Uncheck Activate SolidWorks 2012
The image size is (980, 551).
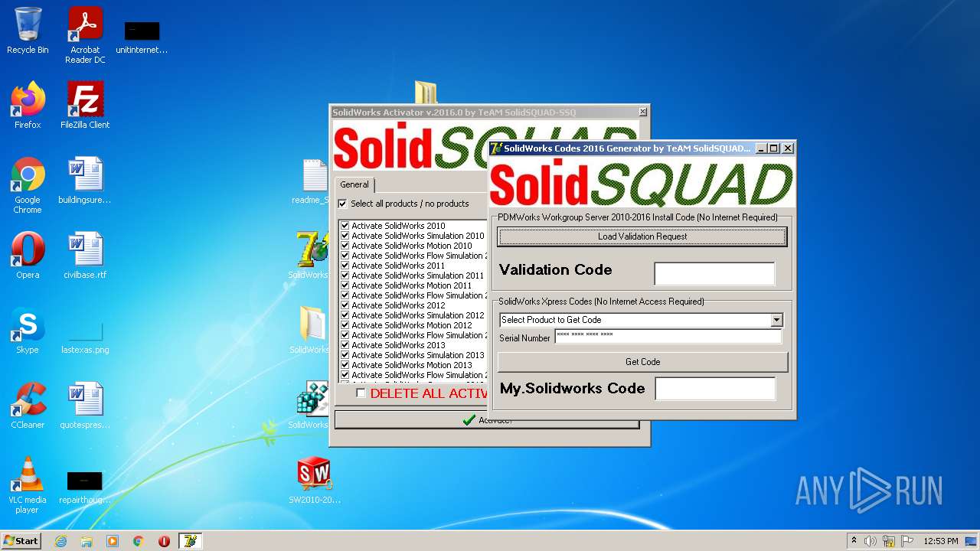345,305
